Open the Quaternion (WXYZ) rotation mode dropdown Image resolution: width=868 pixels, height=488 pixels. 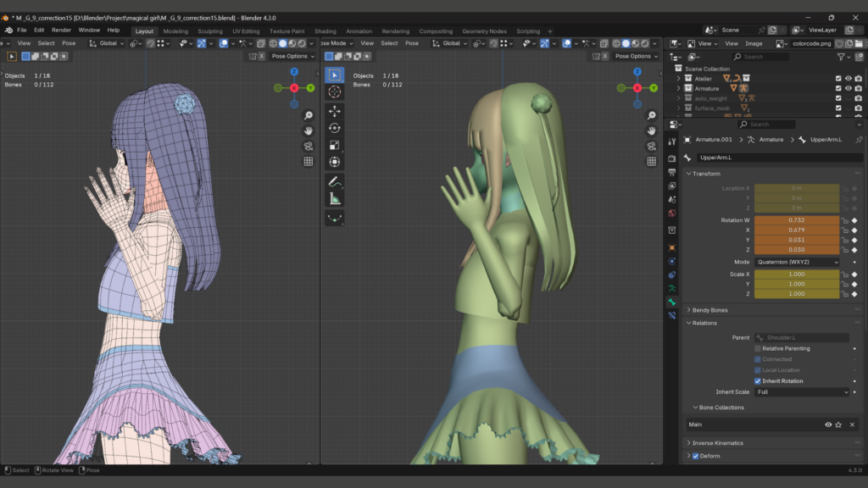(797, 263)
